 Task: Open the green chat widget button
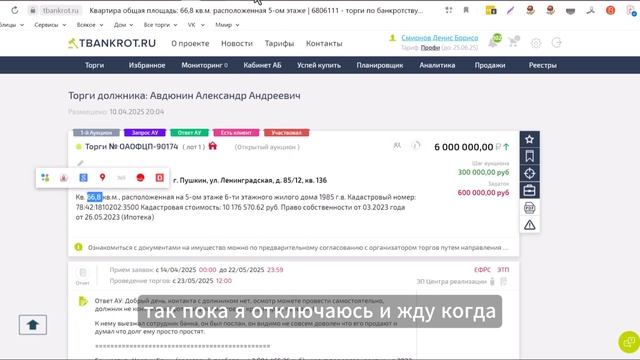click(x=629, y=341)
